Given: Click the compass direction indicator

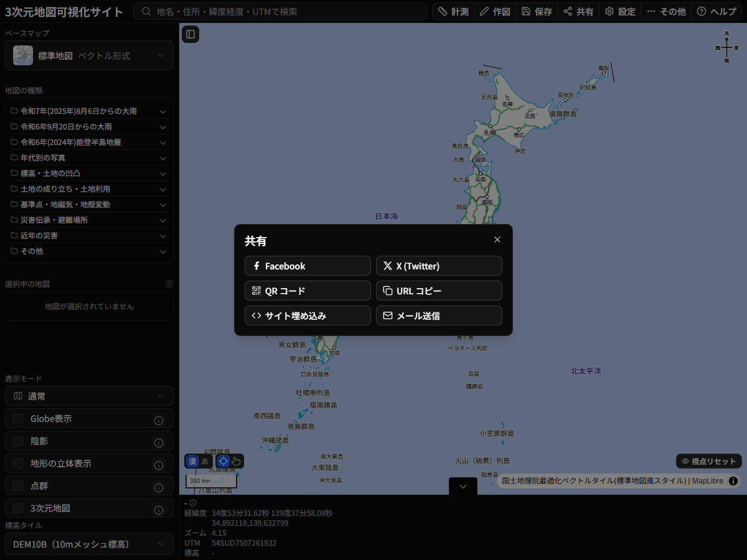Looking at the screenshot, I should pos(727,47).
